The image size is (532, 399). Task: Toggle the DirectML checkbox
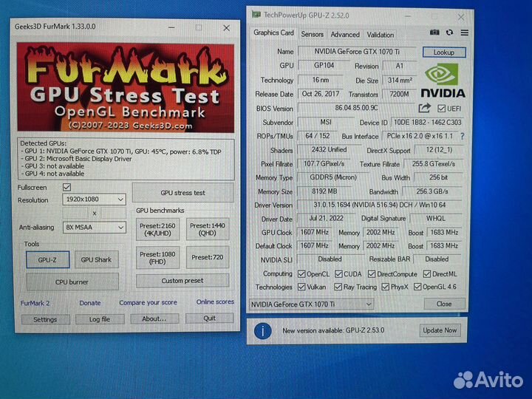click(427, 274)
